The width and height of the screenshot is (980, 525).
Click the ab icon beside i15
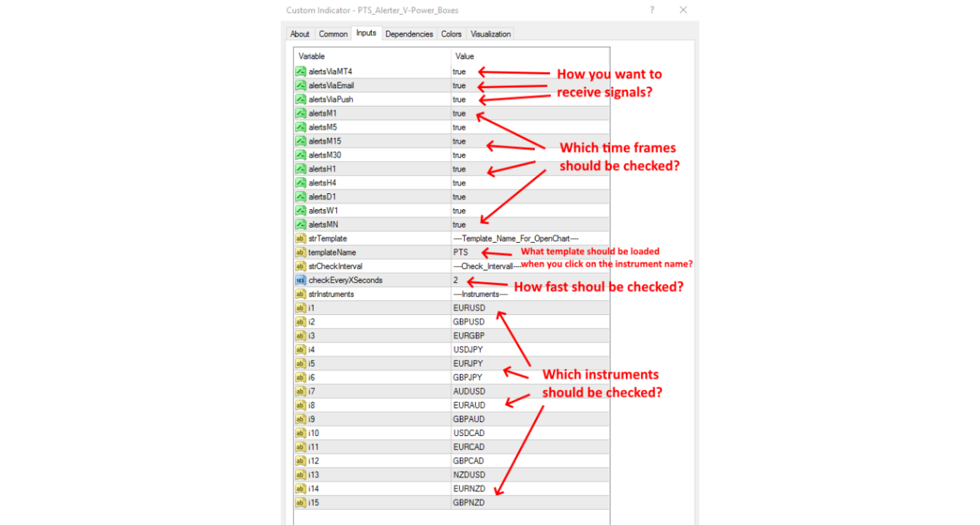pos(300,503)
